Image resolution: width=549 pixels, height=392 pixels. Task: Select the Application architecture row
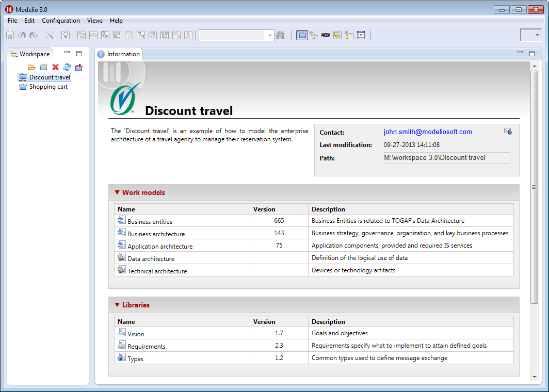[314, 246]
